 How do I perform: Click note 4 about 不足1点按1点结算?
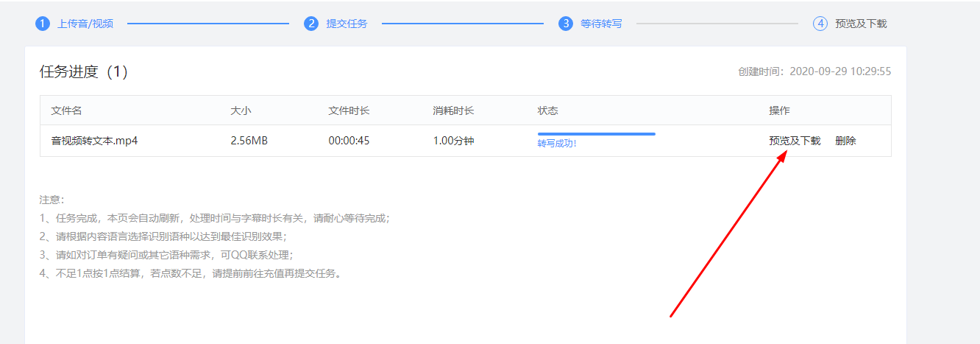tap(191, 273)
